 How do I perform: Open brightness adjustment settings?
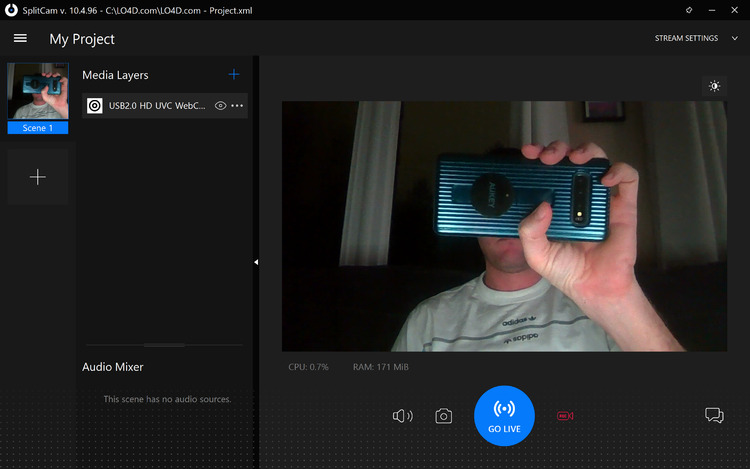(x=715, y=86)
